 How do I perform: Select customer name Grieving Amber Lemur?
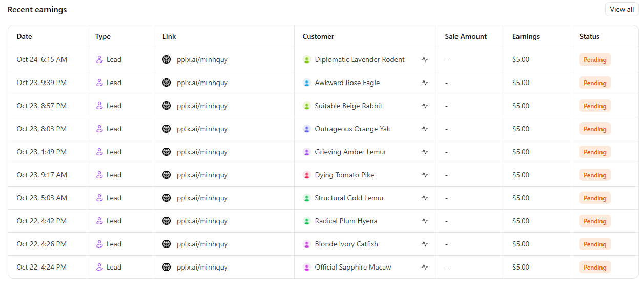(351, 152)
